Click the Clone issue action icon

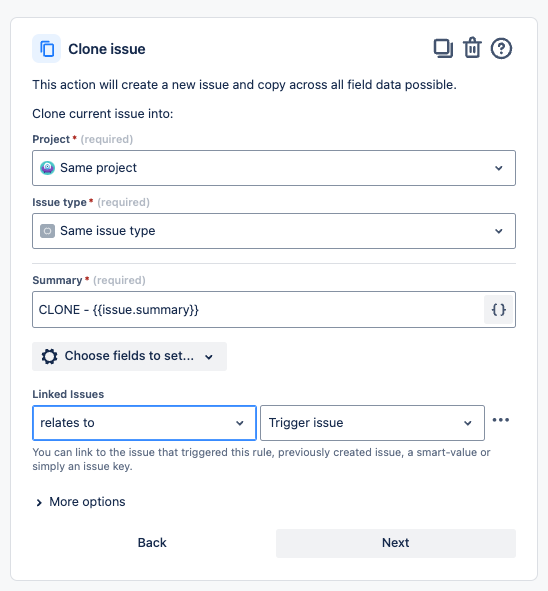pos(46,49)
